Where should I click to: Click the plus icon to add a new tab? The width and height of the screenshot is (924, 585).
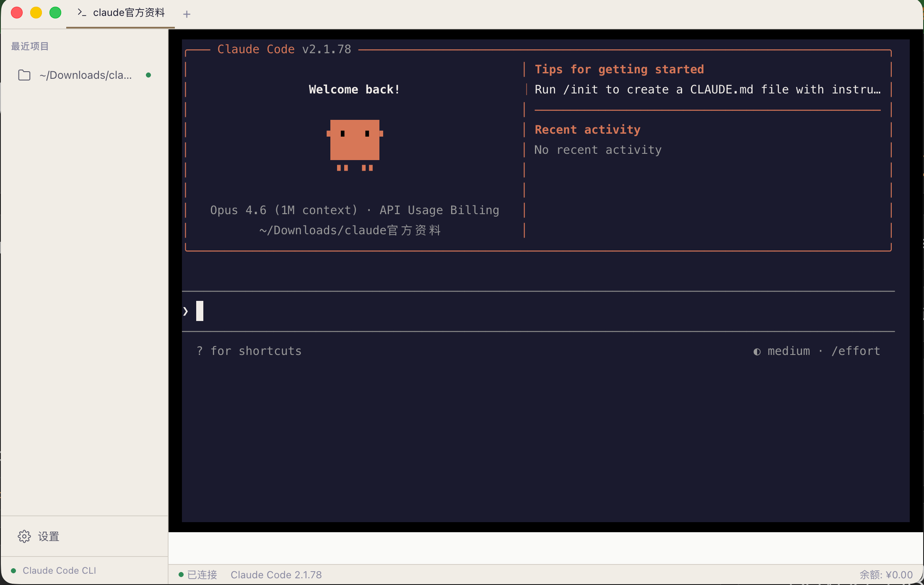point(187,14)
